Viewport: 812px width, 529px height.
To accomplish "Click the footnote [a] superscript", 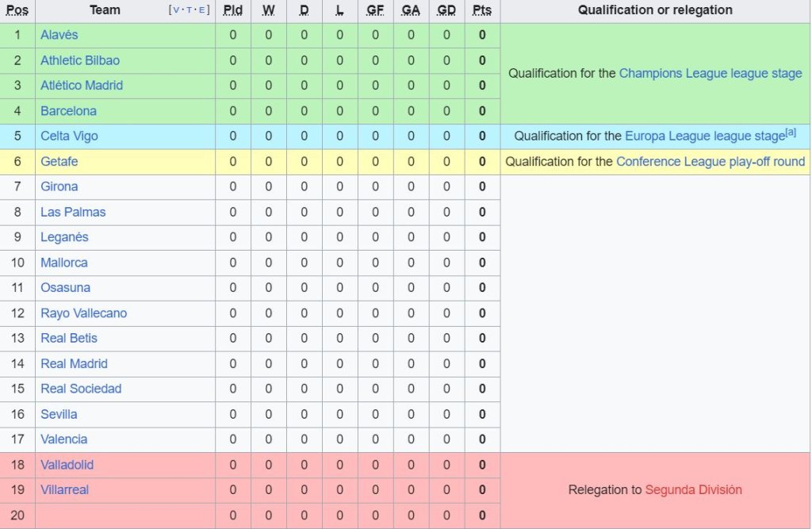I will (791, 132).
